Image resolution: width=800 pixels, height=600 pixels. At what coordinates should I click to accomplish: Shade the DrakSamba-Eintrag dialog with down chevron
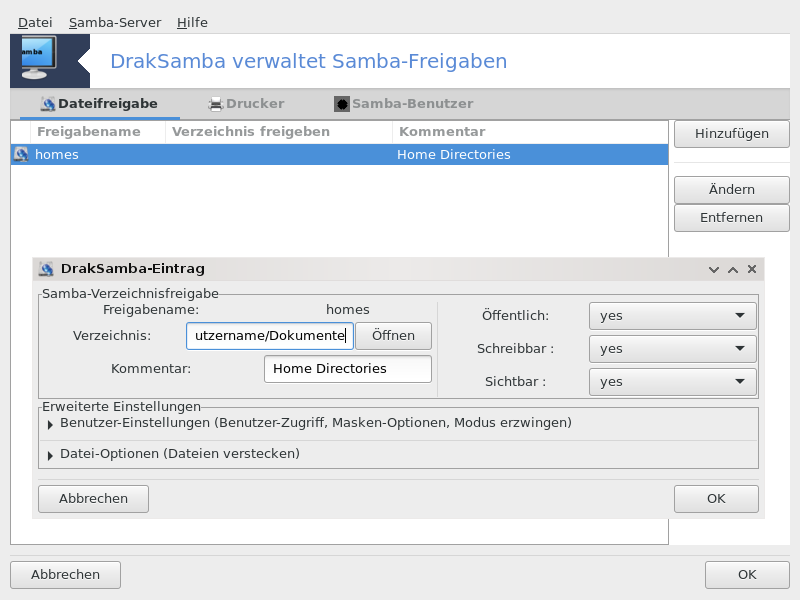click(x=714, y=269)
